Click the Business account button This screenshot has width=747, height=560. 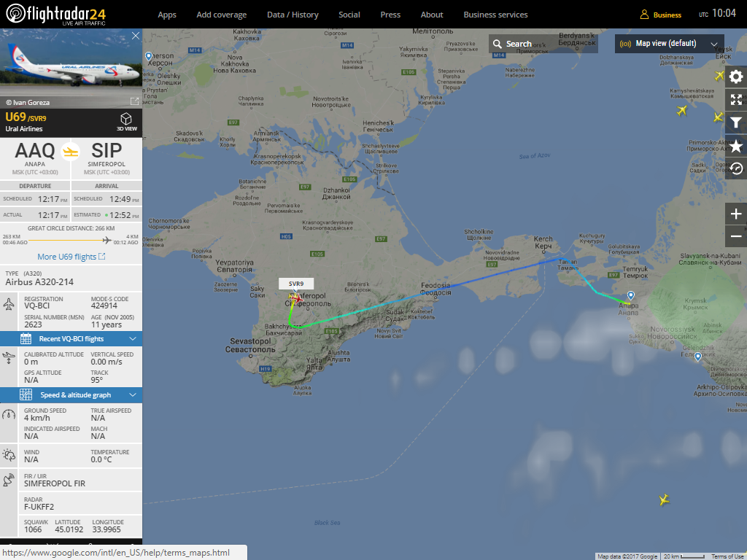point(660,15)
